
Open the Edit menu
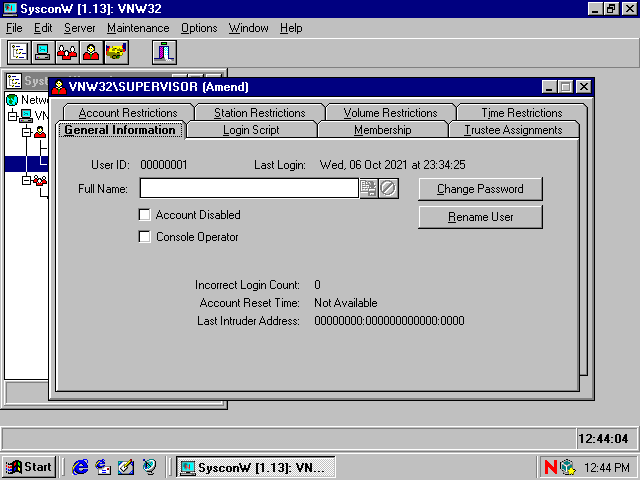pyautogui.click(x=43, y=28)
